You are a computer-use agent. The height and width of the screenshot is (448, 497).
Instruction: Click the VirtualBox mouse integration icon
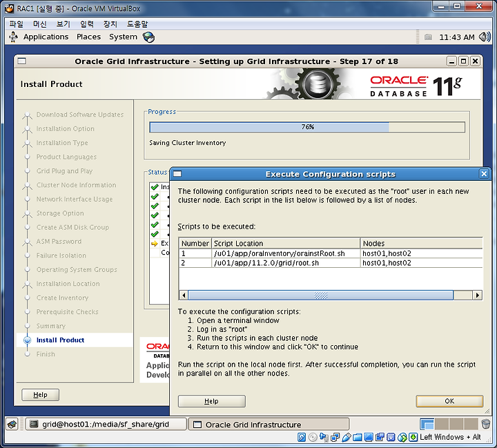402,437
